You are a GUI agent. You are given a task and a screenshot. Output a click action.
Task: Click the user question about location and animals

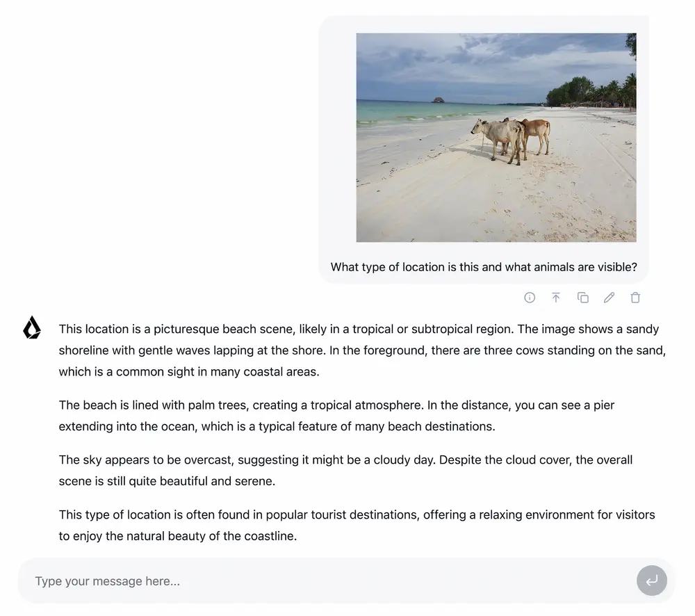(x=484, y=267)
